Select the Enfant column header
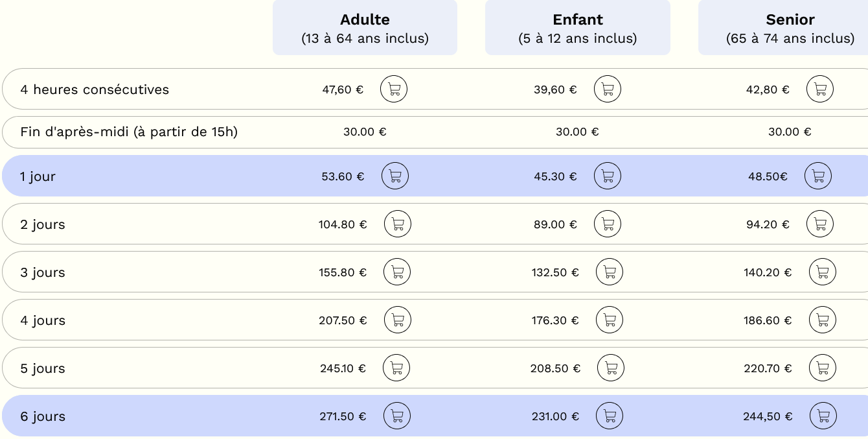This screenshot has width=868, height=439. point(577,28)
